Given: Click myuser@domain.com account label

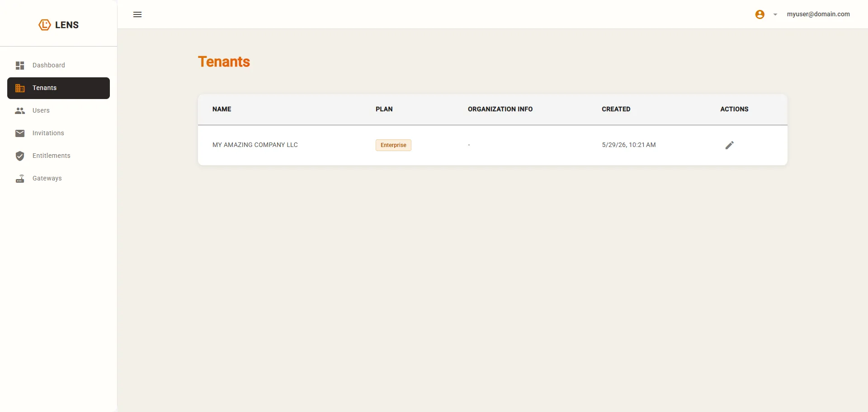Looking at the screenshot, I should [818, 14].
